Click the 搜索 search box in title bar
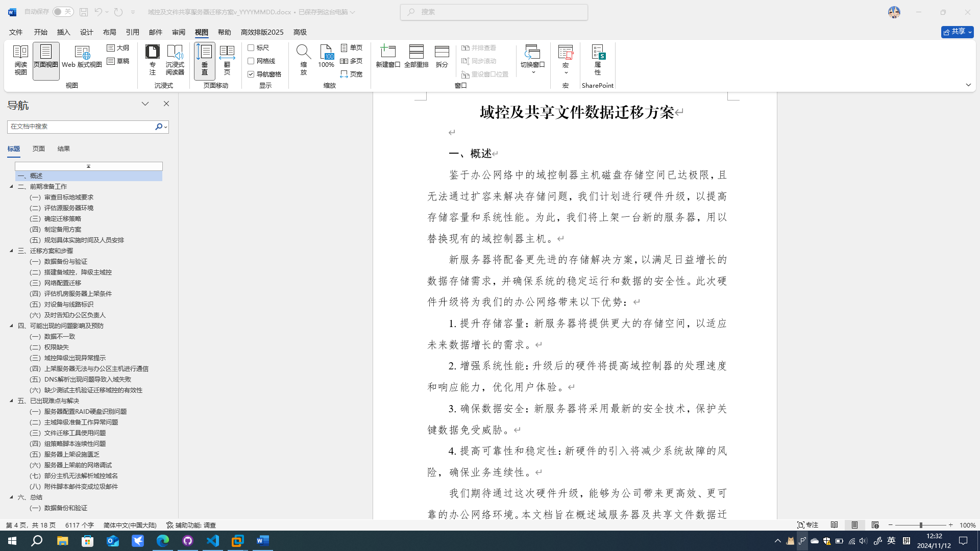Viewport: 980px width, 551px height. click(x=494, y=12)
